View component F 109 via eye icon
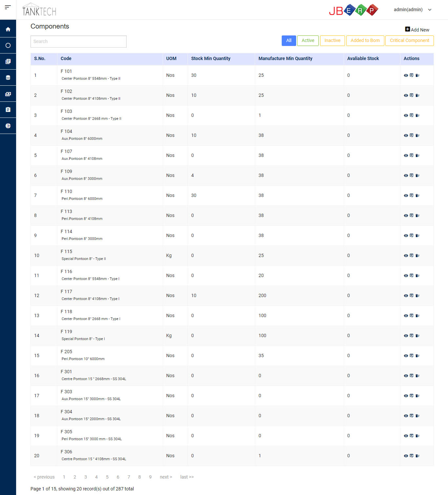This screenshot has width=448, height=495. click(406, 175)
